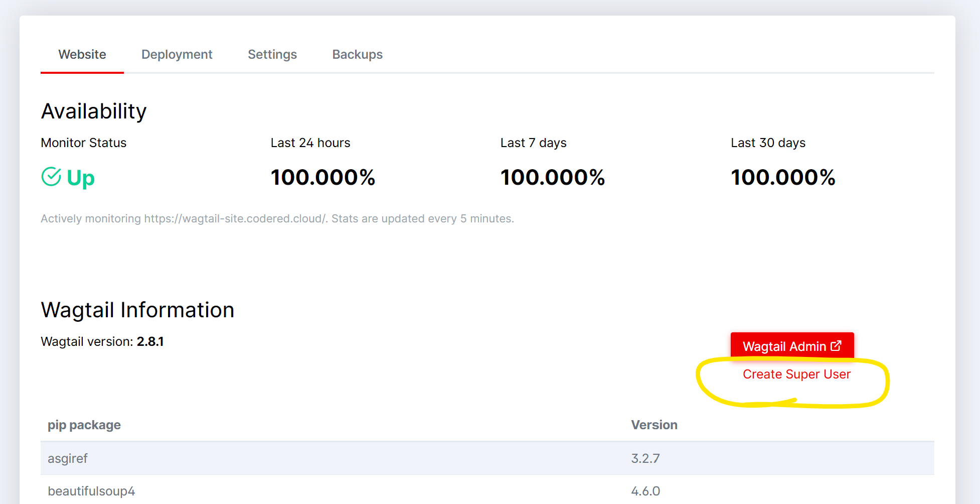980x504 pixels.
Task: Select the beautifulsoup4 package row
Action: pyautogui.click(x=487, y=490)
